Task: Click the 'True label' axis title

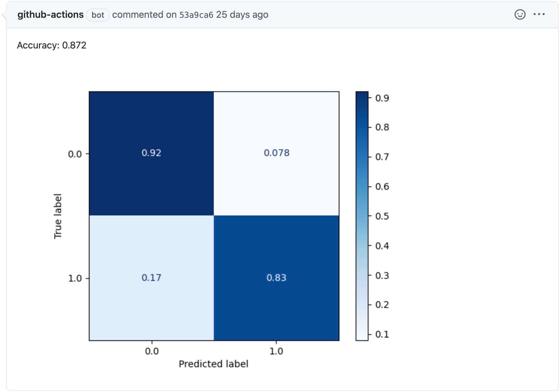Action: click(58, 216)
